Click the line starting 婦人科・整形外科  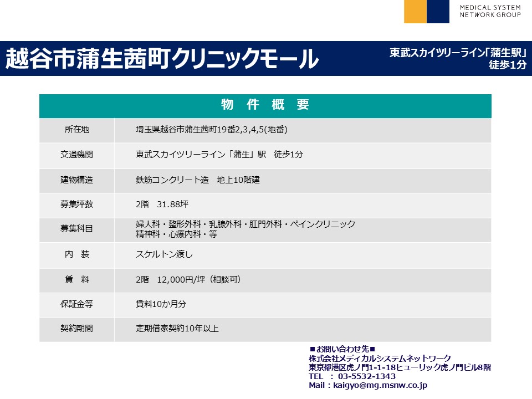coord(245,224)
